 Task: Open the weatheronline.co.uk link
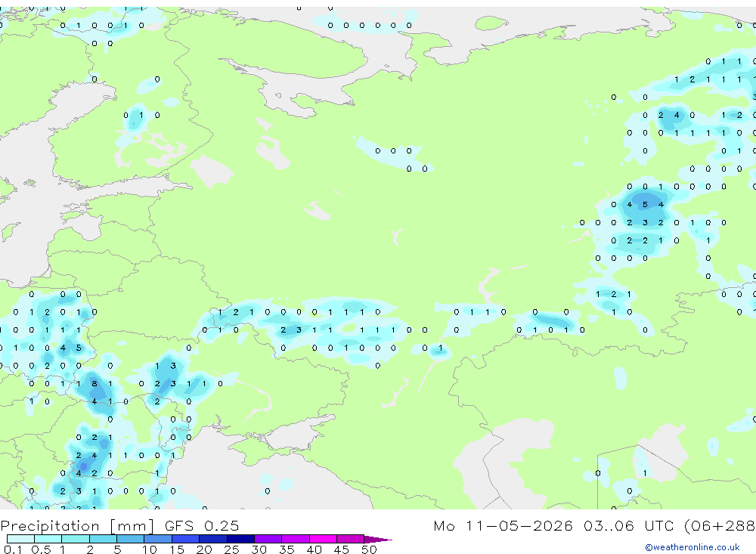(692, 547)
